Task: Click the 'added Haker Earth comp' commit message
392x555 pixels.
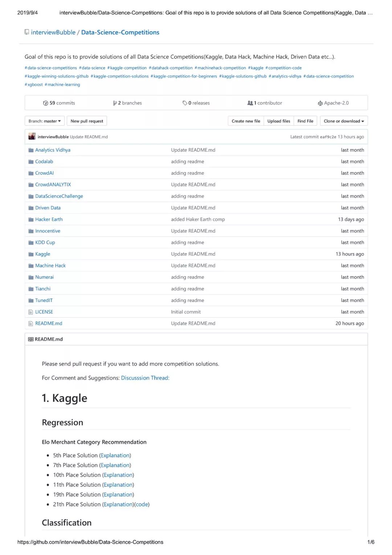Action: pos(198,219)
